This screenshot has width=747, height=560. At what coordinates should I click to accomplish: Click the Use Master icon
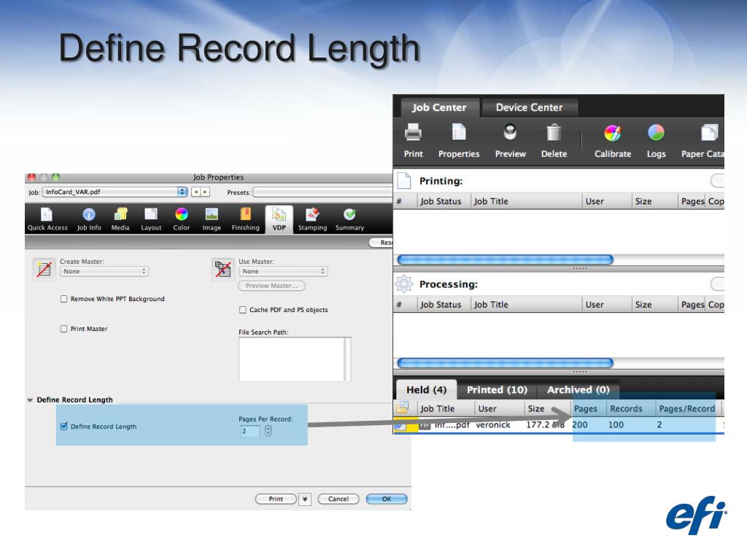tap(223, 269)
